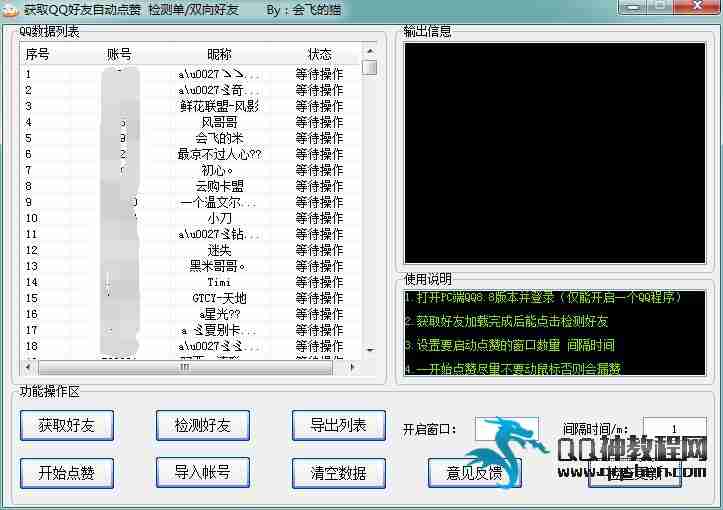Import accounts via the 导入帐号 button
Screen dimensions: 723x510
[x=202, y=473]
